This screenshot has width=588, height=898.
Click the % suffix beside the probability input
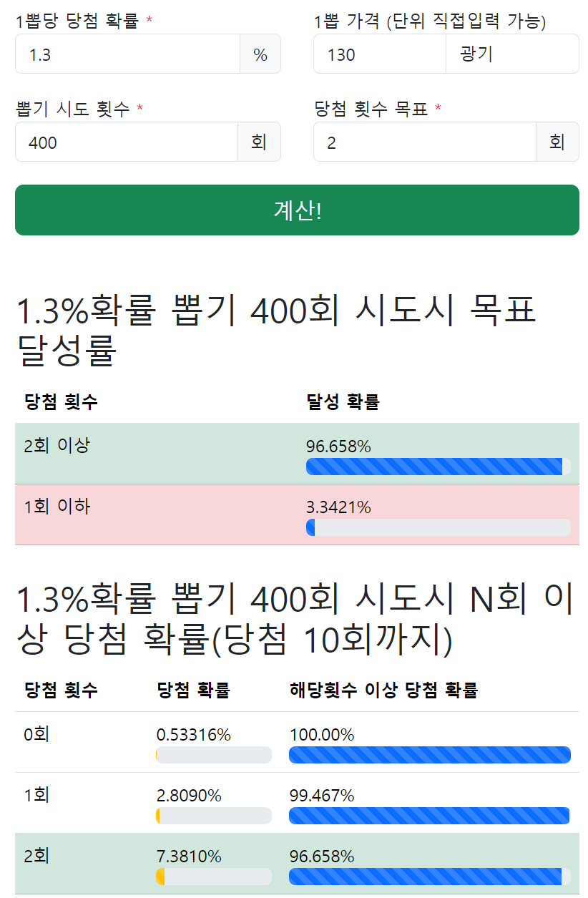pyautogui.click(x=260, y=54)
